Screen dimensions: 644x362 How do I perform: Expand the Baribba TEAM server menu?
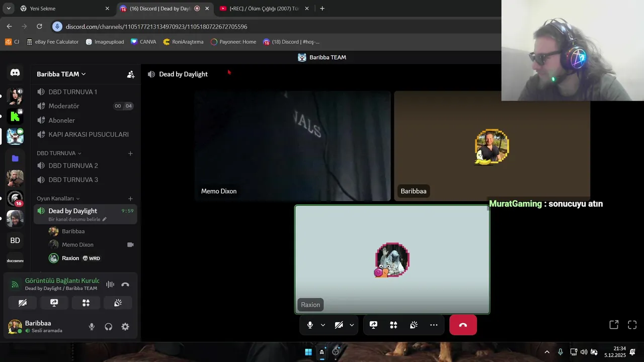point(61,74)
